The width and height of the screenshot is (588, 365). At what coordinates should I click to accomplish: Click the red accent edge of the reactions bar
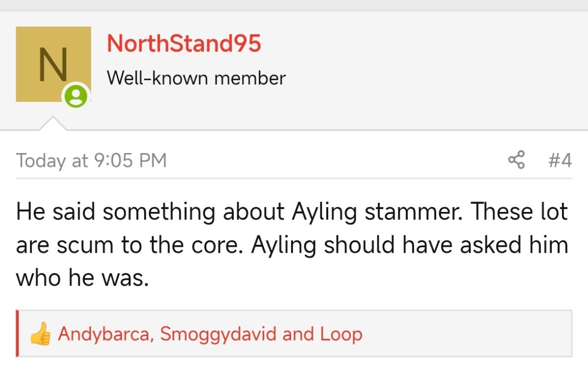pyautogui.click(x=18, y=334)
